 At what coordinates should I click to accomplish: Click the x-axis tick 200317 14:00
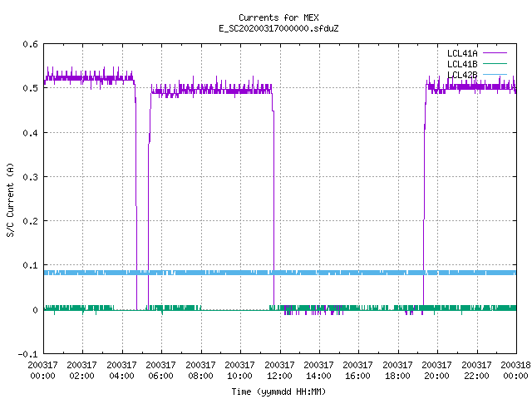pyautogui.click(x=318, y=370)
